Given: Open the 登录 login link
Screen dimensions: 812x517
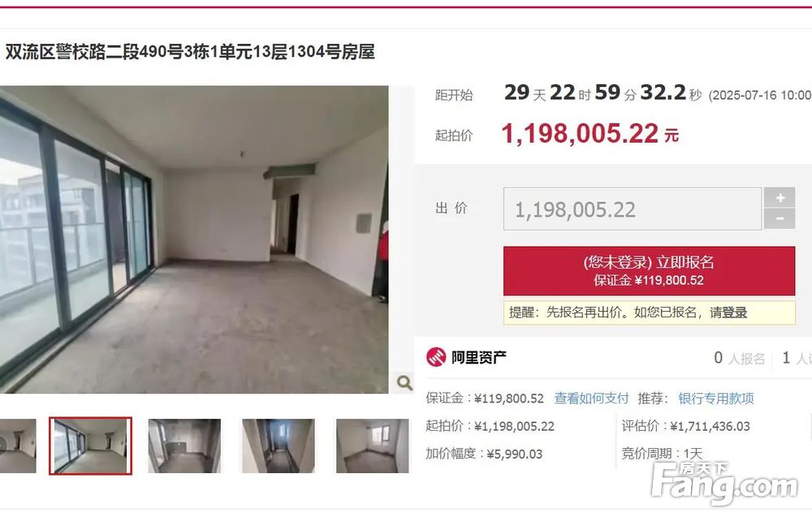Looking at the screenshot, I should point(734,312).
